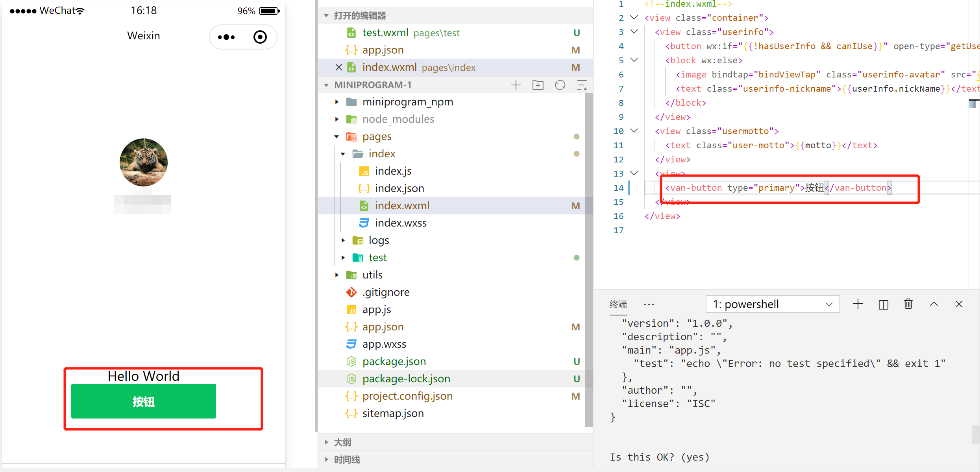Expand the node_modules folder

click(337, 119)
